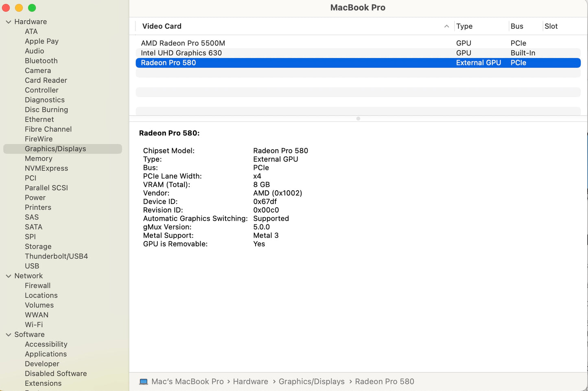The width and height of the screenshot is (588, 391).
Task: Click the laptop icon in path bar
Action: click(x=144, y=382)
